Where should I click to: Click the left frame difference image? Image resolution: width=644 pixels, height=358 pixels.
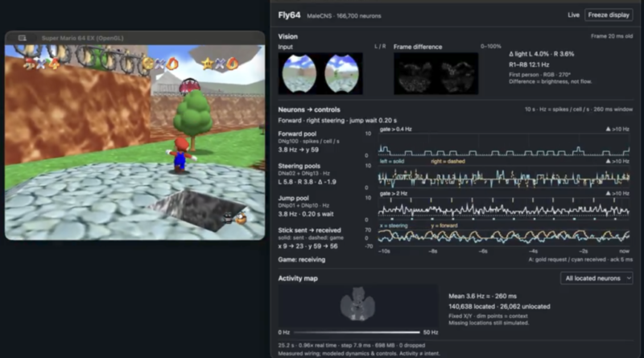415,76
